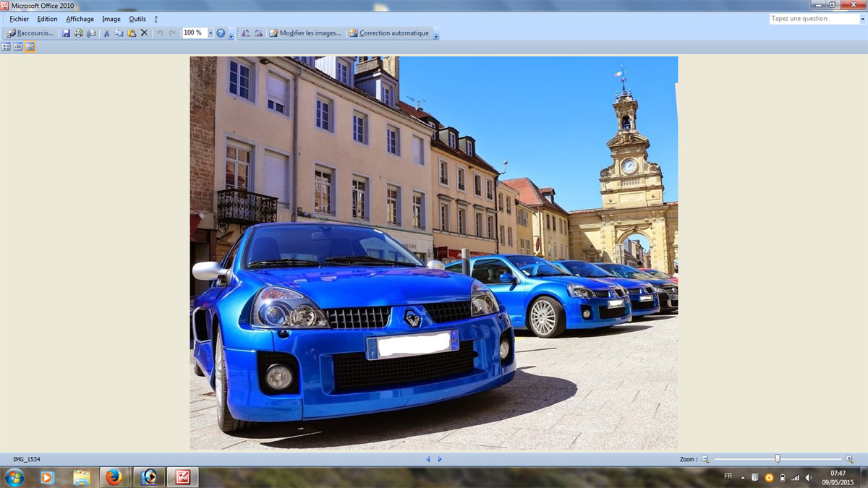Open the Fichier menu

point(19,19)
